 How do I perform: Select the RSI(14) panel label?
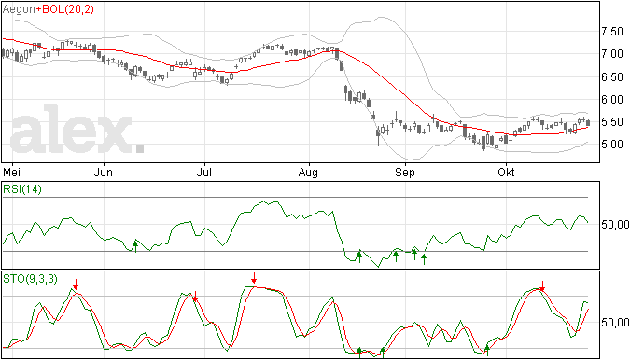pos(22,189)
